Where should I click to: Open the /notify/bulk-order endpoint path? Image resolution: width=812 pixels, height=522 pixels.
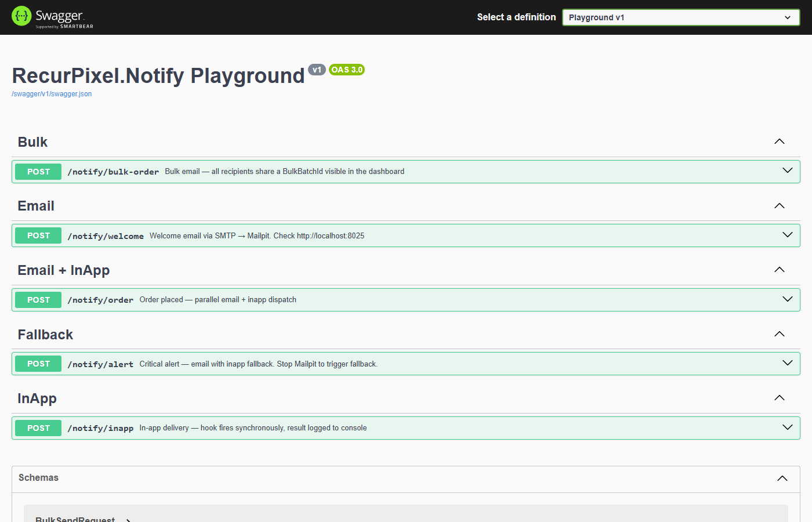[113, 172]
